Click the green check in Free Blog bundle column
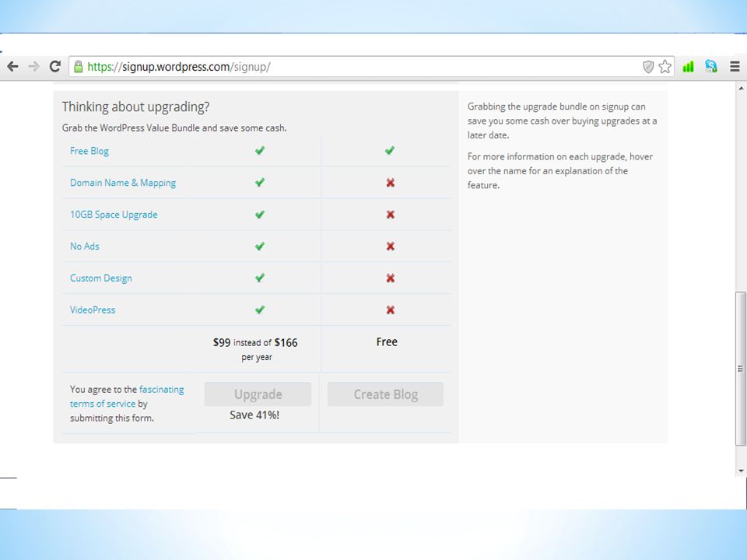Viewport: 747px width, 560px height. 260,150
